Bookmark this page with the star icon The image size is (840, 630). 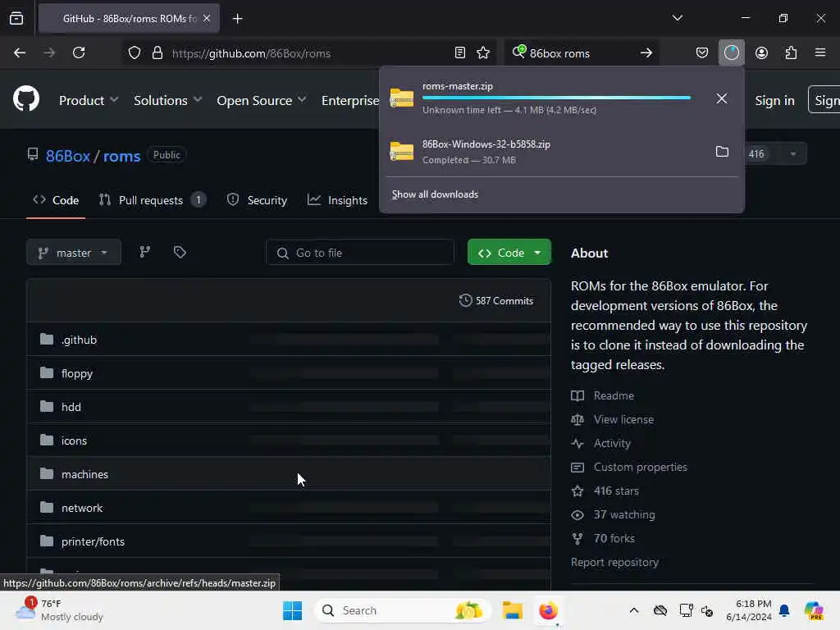pos(483,52)
